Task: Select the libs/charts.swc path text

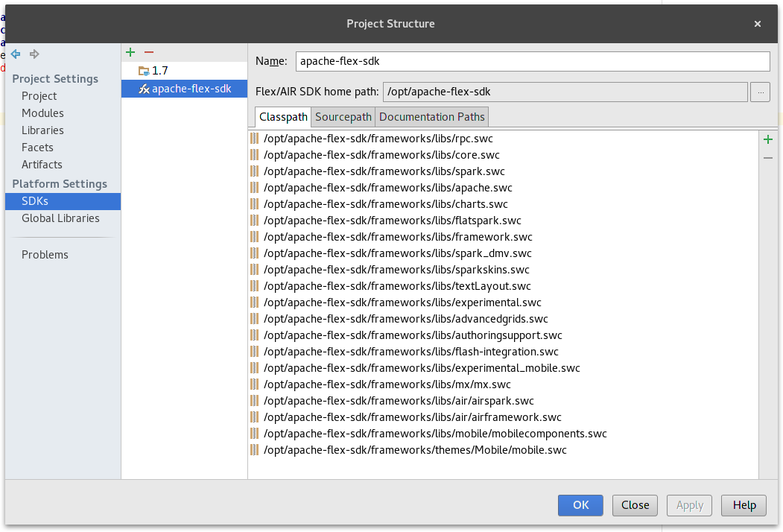Action: click(386, 204)
